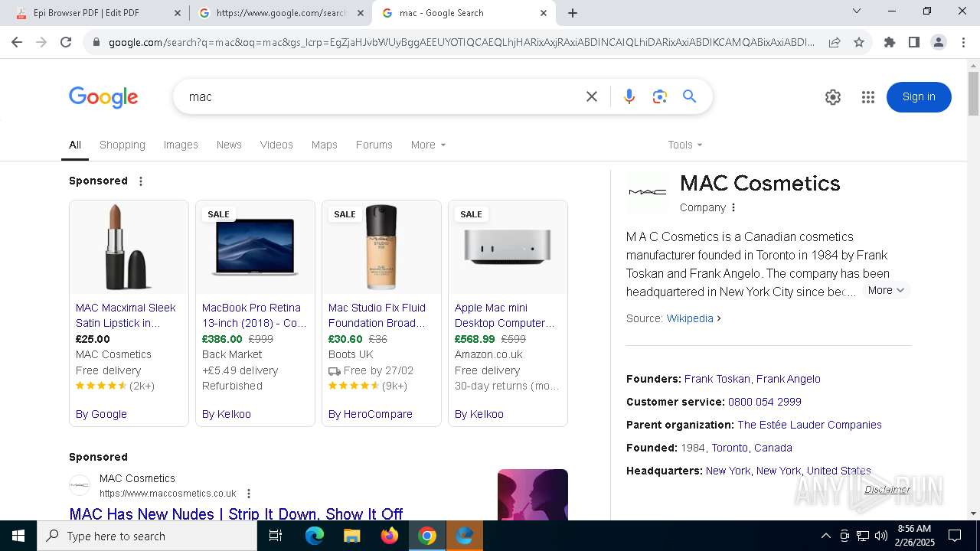Launch Firefox from taskbar
Image resolution: width=980 pixels, height=551 pixels.
(x=390, y=536)
